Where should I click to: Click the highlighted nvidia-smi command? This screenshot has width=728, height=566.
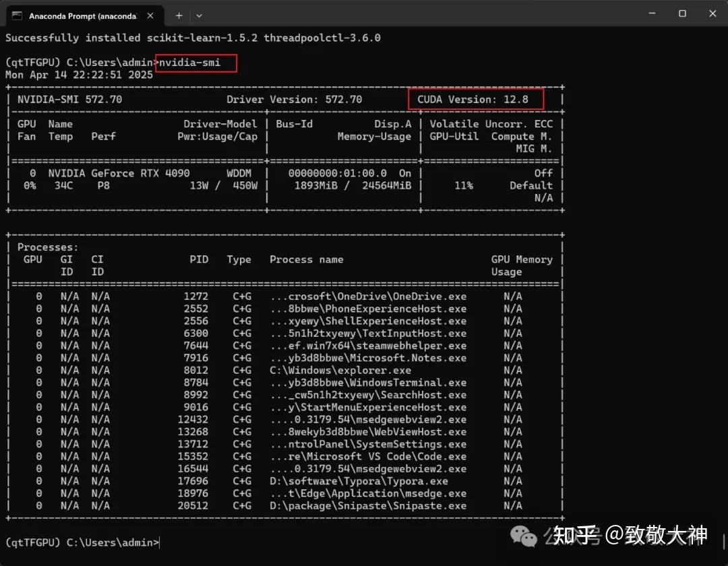click(196, 63)
